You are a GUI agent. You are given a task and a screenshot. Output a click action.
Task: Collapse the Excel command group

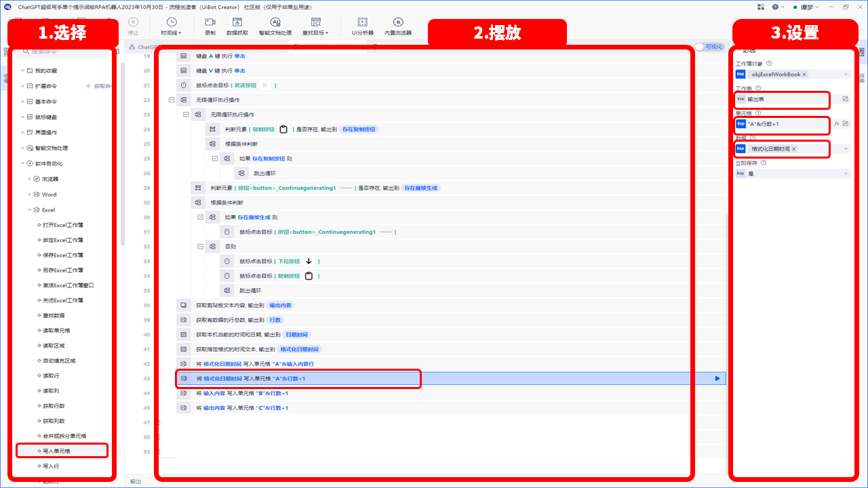point(29,210)
